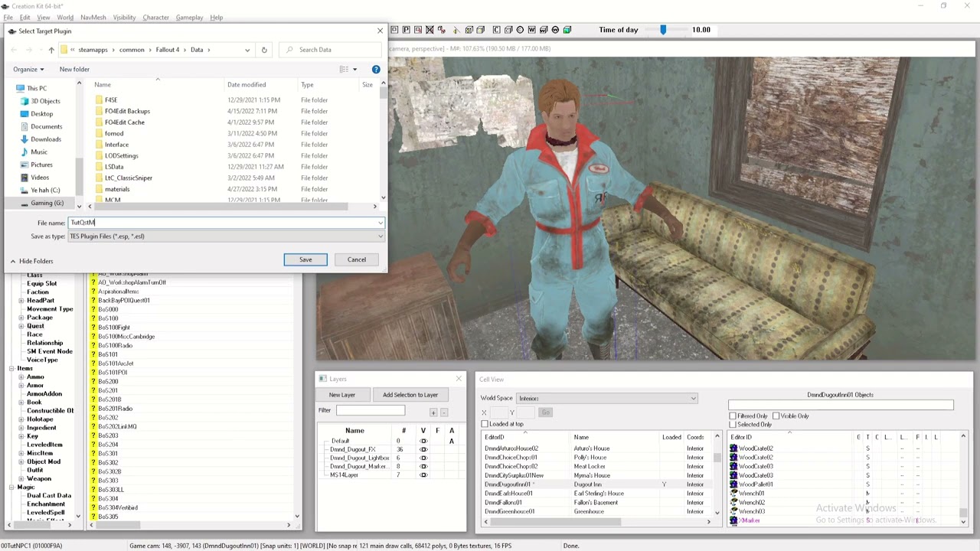Open the Help menu
This screenshot has height=551, width=980.
(217, 18)
